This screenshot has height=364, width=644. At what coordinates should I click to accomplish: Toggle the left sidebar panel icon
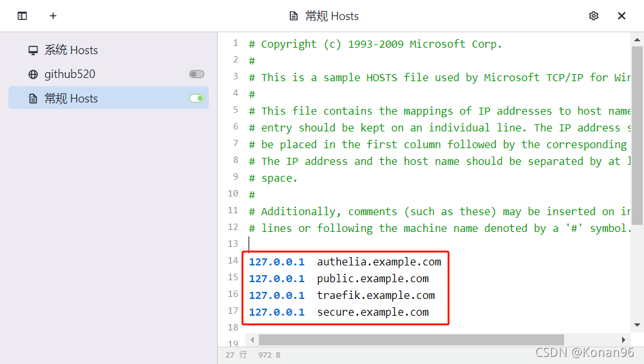pos(22,16)
